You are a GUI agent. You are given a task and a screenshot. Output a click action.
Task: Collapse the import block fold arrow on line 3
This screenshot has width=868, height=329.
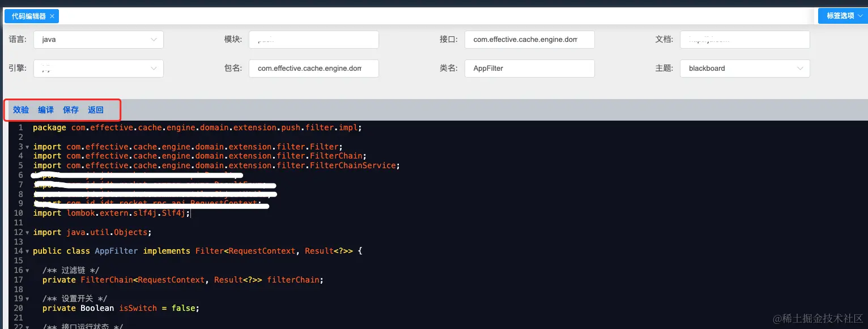coord(27,147)
